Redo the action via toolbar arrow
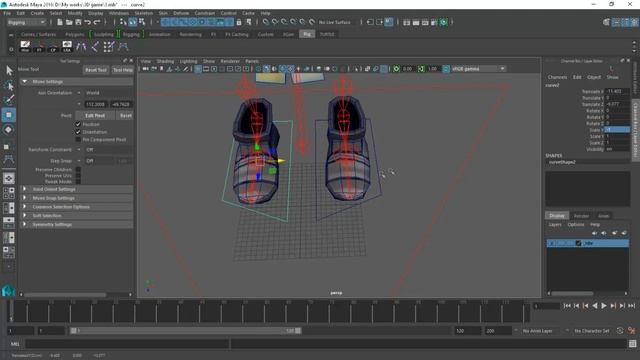Viewport: 640px width, 360px height. coord(97,22)
